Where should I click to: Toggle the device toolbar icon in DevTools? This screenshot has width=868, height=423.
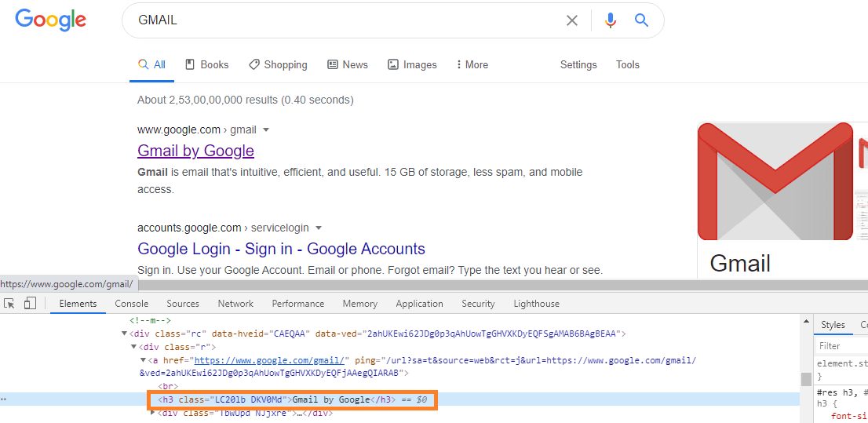pos(29,304)
